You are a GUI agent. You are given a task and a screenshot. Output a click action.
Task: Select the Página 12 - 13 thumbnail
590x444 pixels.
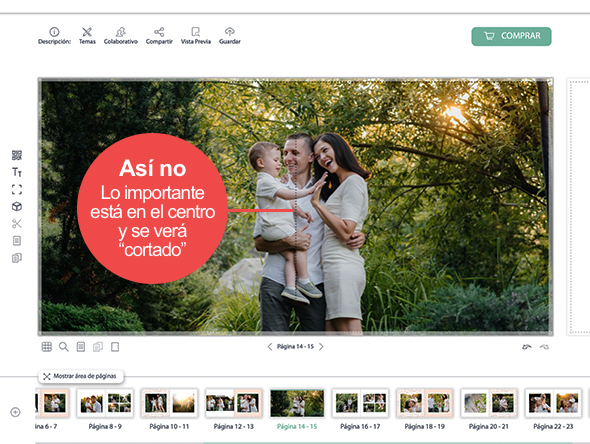(234, 403)
